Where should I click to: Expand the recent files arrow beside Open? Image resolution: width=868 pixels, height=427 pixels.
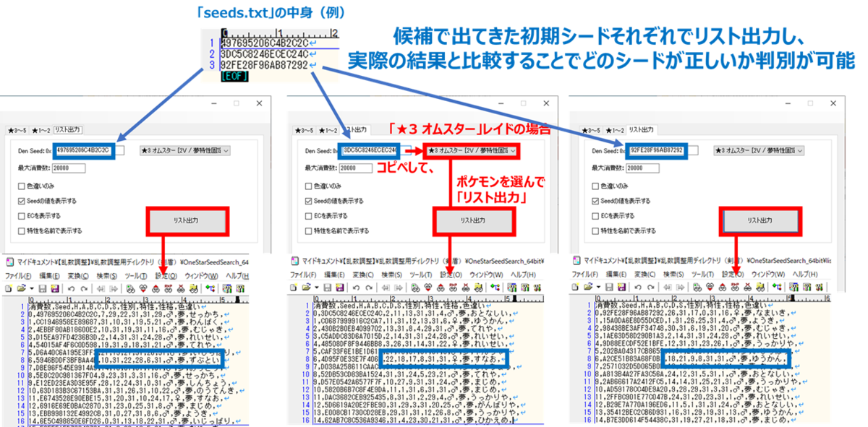pos(30,288)
